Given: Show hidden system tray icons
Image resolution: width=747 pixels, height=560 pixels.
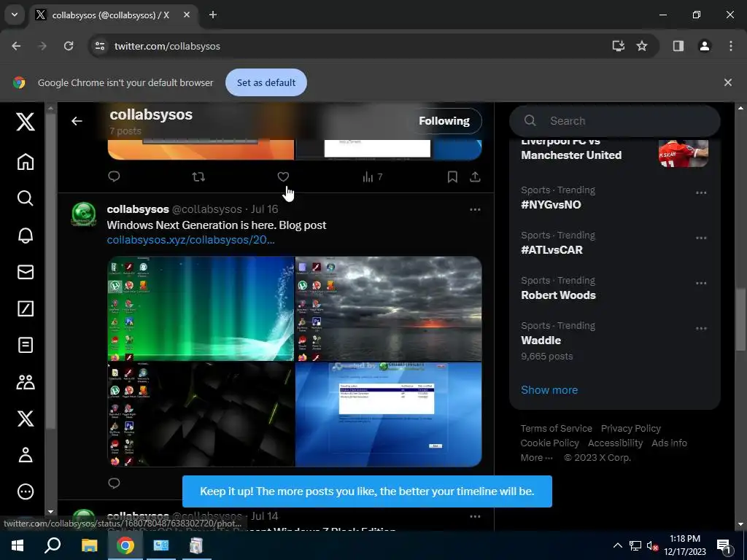Looking at the screenshot, I should [617, 545].
